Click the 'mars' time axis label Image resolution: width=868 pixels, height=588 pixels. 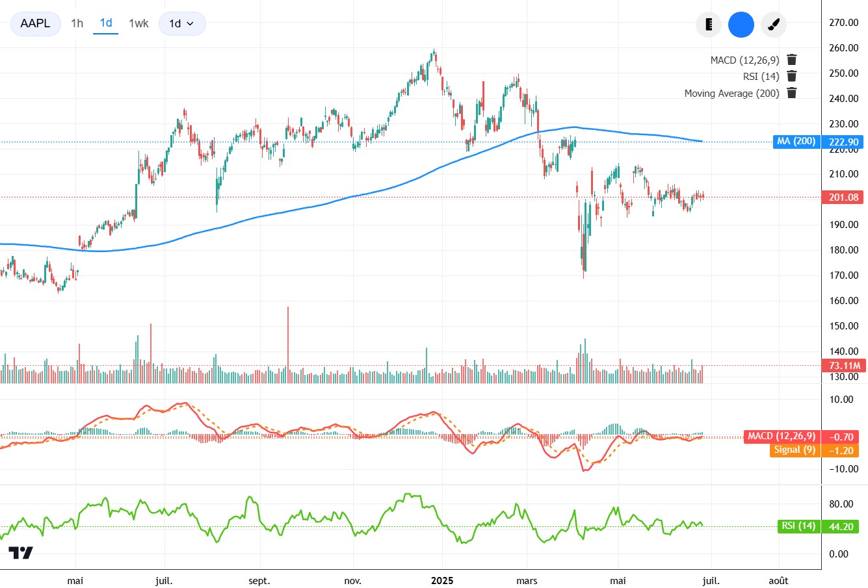(527, 580)
